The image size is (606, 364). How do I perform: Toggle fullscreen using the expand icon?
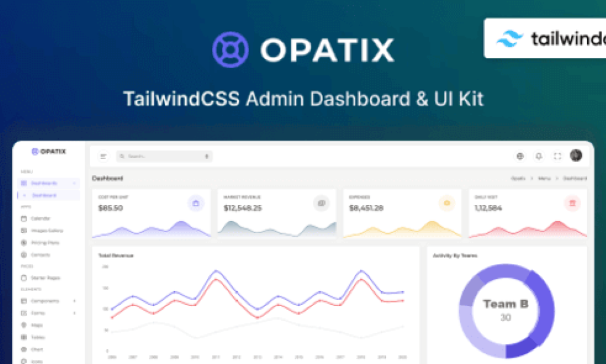[x=557, y=156]
